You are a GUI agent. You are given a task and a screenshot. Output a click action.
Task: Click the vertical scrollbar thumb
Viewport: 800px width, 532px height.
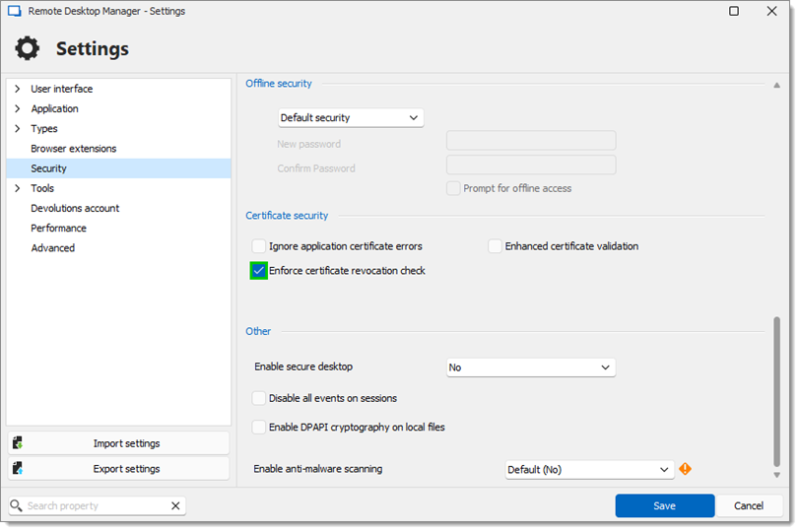click(776, 392)
